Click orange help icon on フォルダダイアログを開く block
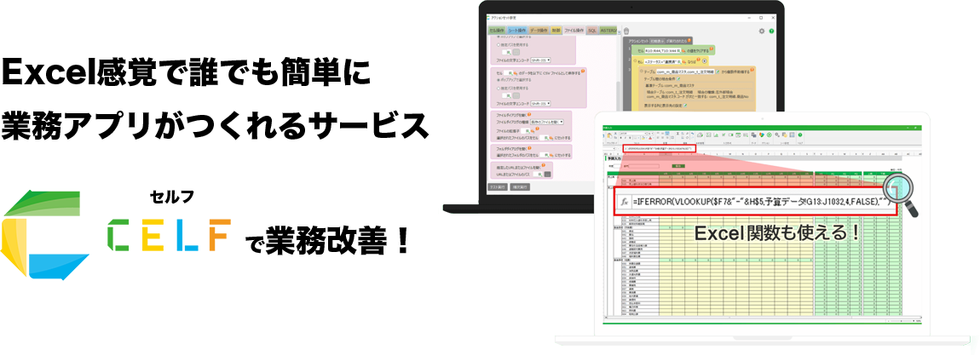The width and height of the screenshot is (980, 355). (x=530, y=148)
